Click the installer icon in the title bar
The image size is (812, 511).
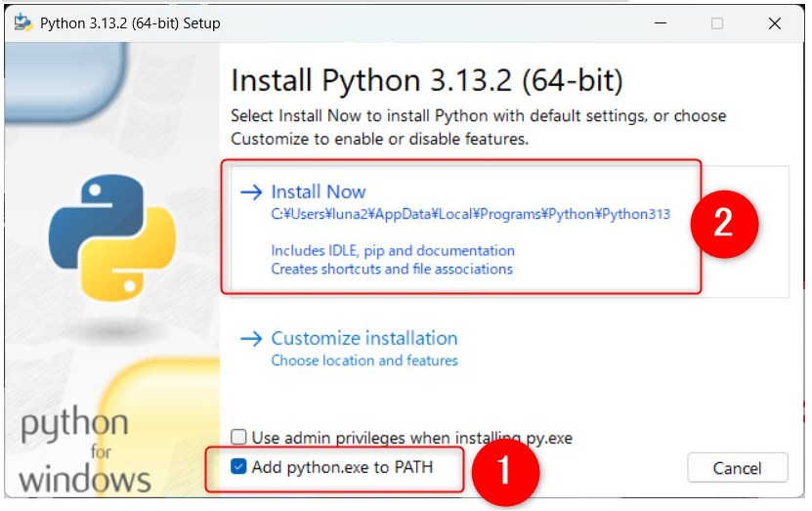point(22,23)
